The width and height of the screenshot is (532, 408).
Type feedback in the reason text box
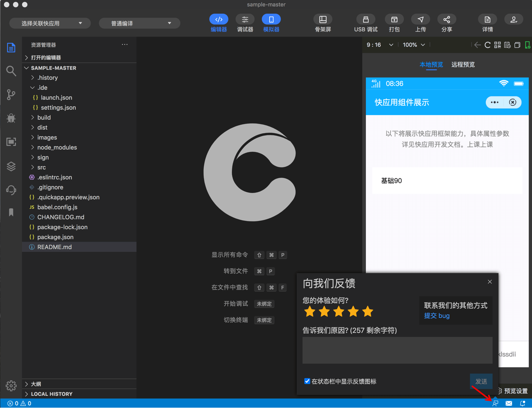click(397, 350)
